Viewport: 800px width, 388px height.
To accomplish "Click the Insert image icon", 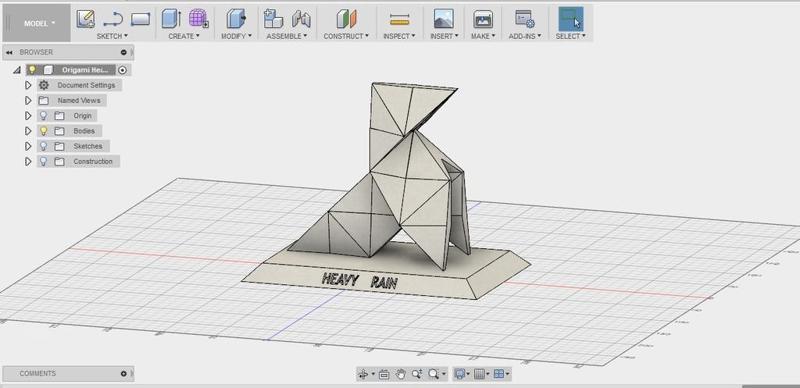I will (x=443, y=19).
